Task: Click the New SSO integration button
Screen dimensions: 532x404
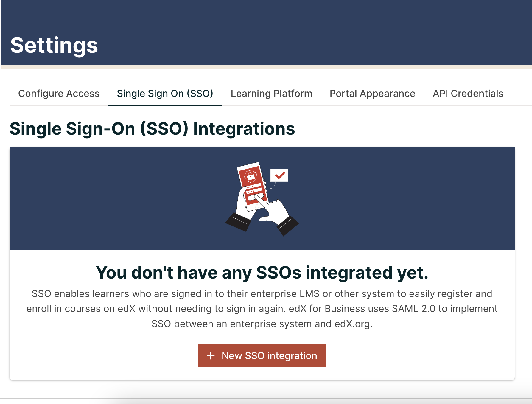Action: pyautogui.click(x=262, y=355)
